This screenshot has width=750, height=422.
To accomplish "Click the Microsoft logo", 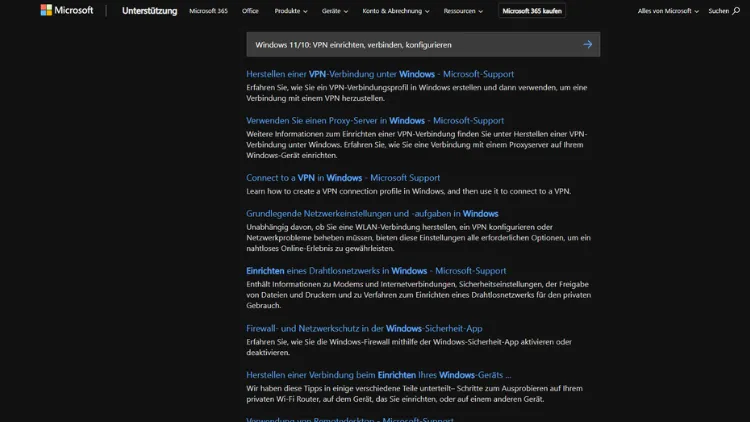I will pyautogui.click(x=66, y=10).
